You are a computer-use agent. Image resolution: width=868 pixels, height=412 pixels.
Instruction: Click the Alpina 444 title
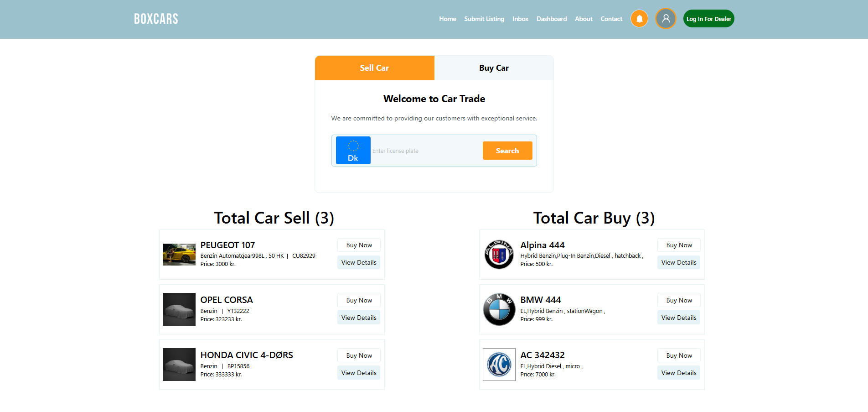point(542,245)
